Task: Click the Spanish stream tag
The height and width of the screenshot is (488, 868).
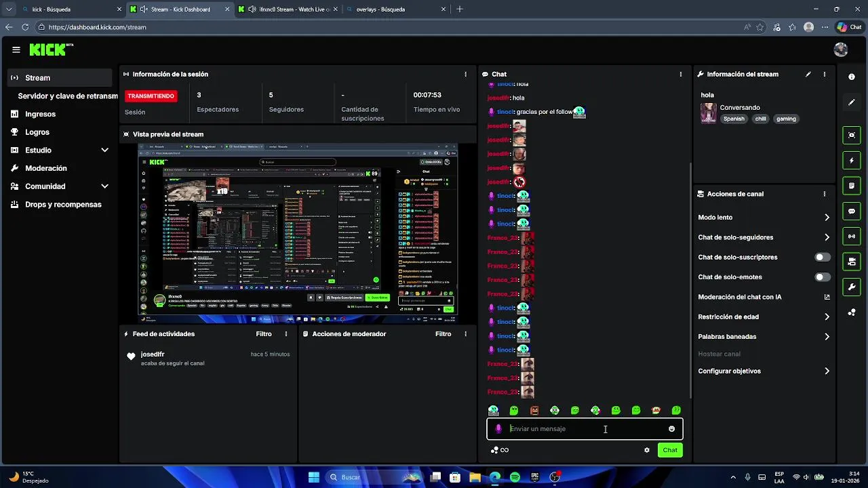Action: 734,119
